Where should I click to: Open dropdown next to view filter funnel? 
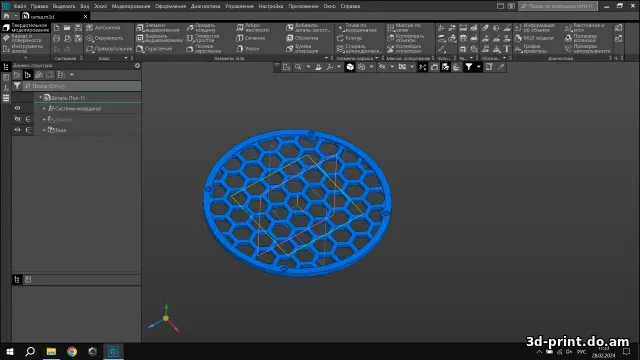click(x=479, y=67)
